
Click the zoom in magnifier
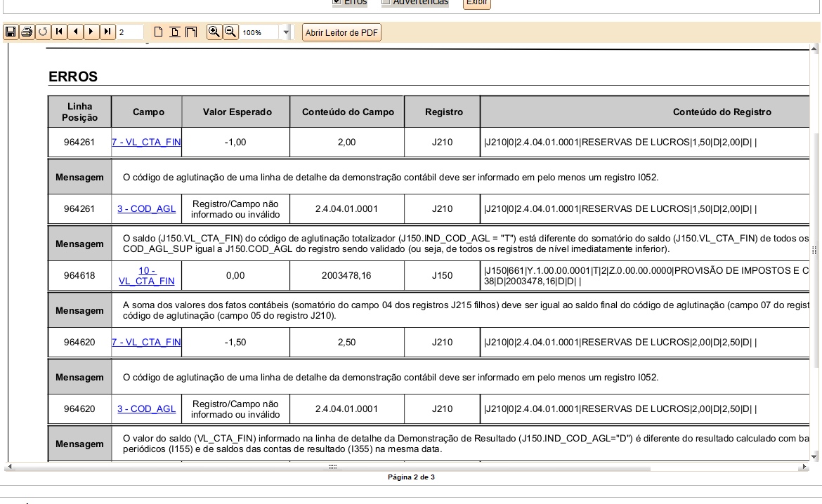click(x=214, y=32)
